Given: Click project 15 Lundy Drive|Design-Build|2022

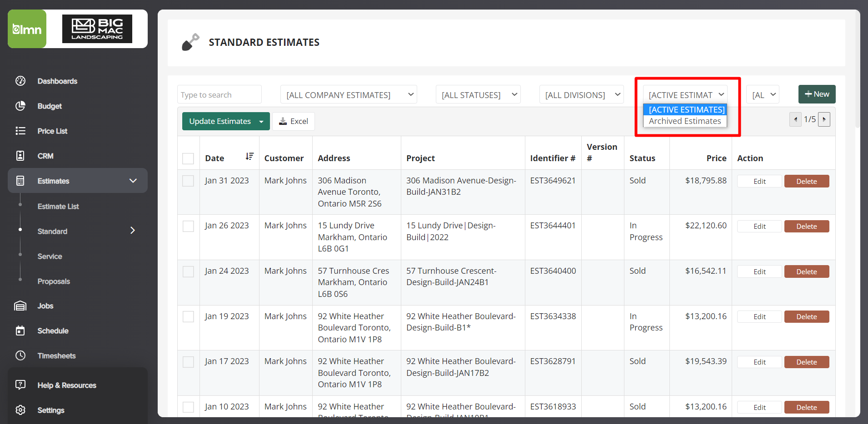Looking at the screenshot, I should (451, 231).
